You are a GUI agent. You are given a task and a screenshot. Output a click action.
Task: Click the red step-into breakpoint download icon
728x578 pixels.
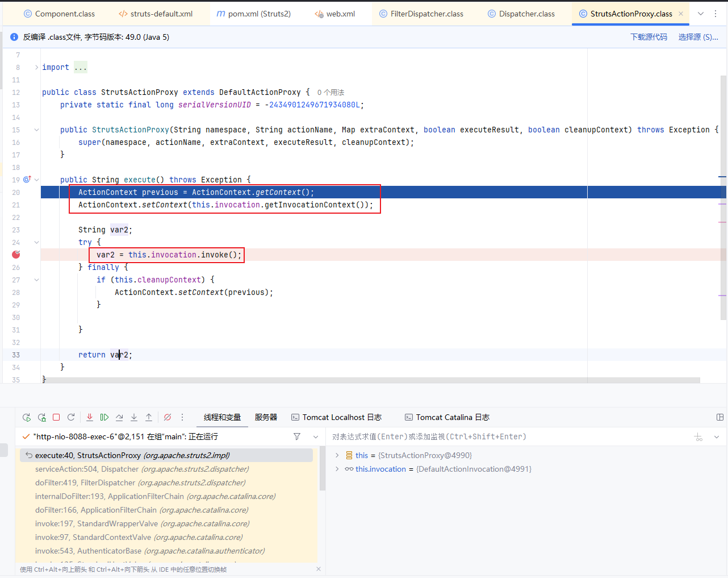coord(90,417)
